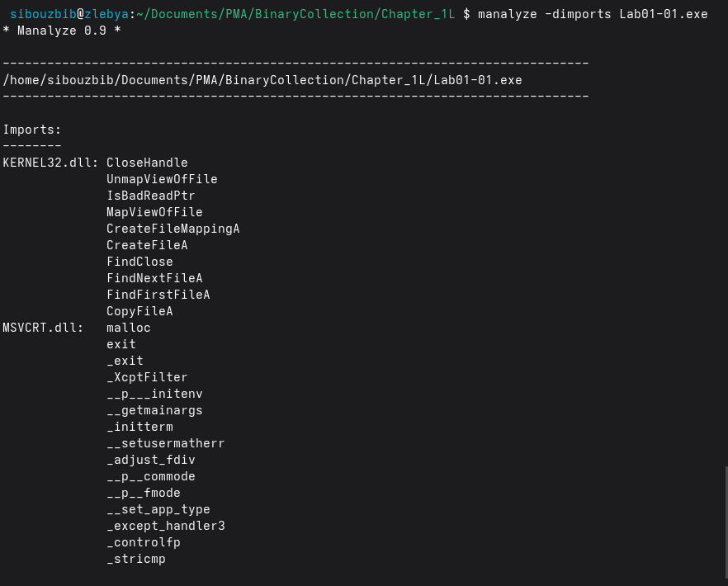Click the '__setusermatherr' import entry
Screen dimensions: 728x586
165,443
